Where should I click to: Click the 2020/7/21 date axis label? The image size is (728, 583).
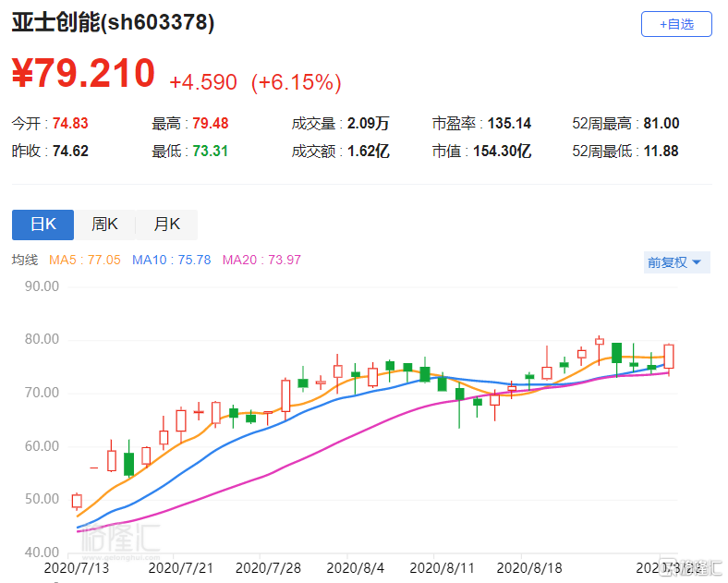click(180, 568)
